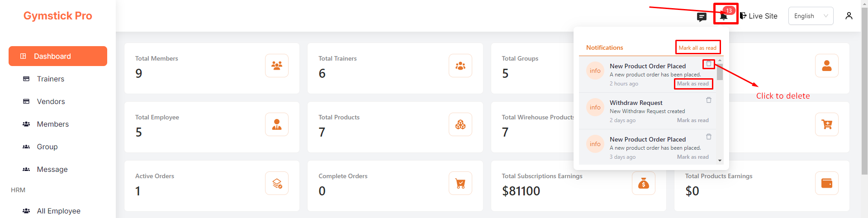Viewport: 868px width, 218px height.
Task: Click the user profile icon
Action: [x=849, y=16]
